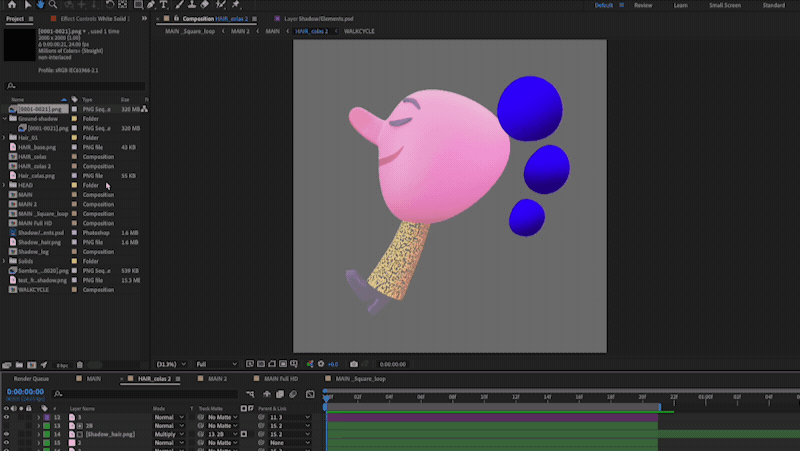Toggle the mask and shape path visibility
The height and width of the screenshot is (451, 800).
[x=272, y=364]
